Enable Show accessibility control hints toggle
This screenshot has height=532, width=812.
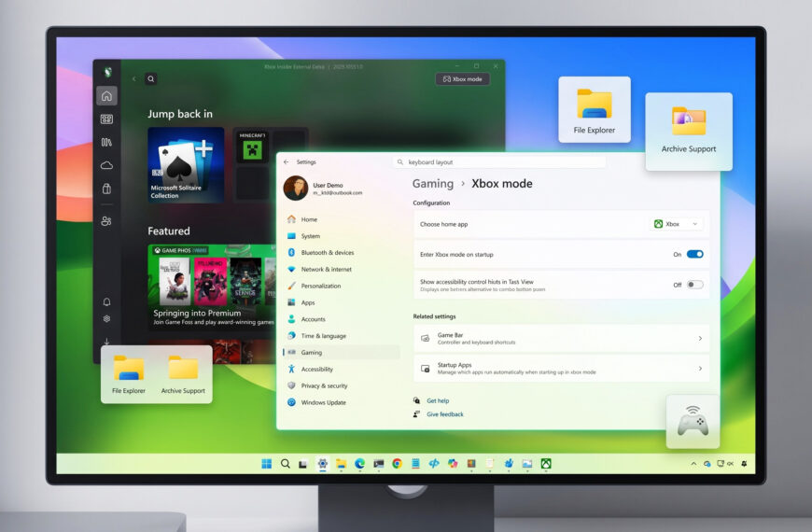point(695,285)
